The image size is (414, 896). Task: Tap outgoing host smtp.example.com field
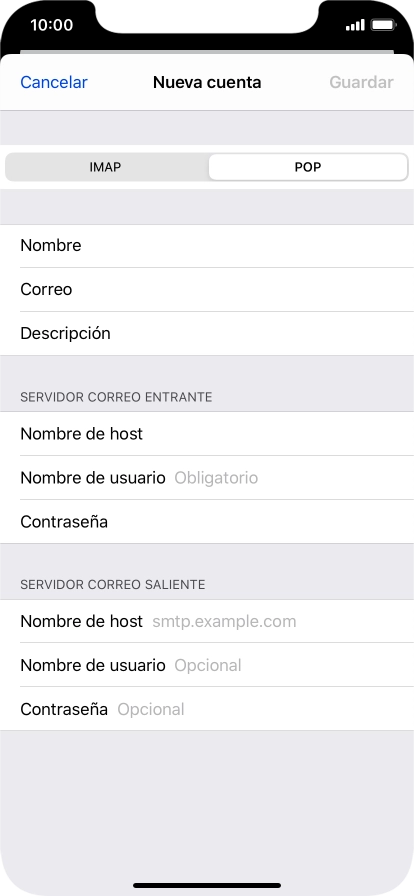(x=207, y=621)
